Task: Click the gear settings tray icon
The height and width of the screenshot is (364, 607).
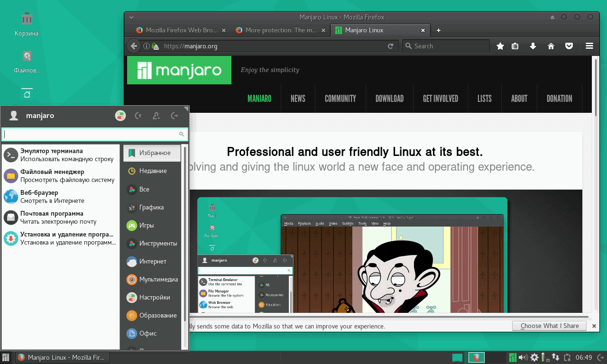Action: click(x=534, y=357)
